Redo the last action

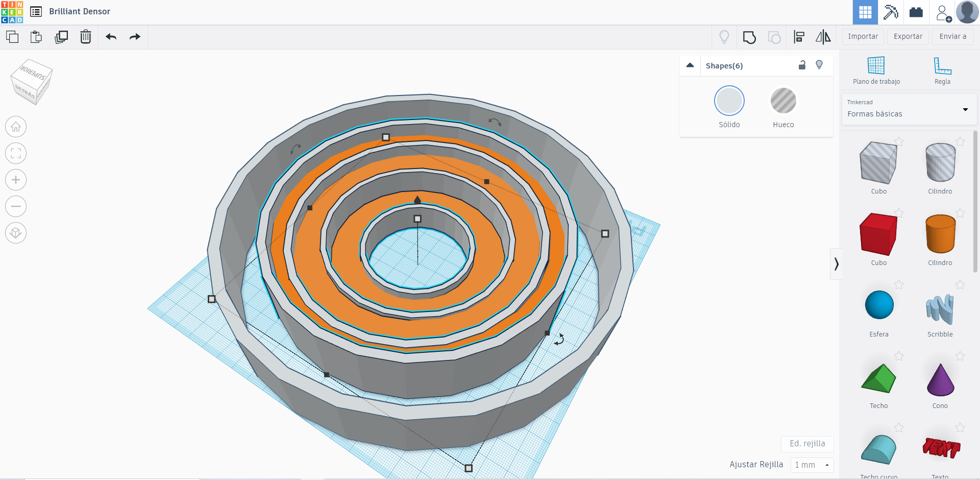pyautogui.click(x=135, y=37)
